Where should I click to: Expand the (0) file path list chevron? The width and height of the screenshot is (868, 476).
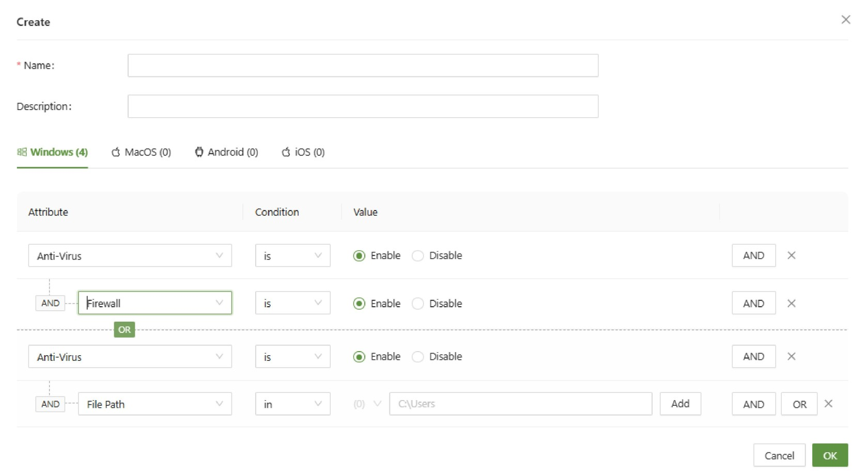[377, 404]
